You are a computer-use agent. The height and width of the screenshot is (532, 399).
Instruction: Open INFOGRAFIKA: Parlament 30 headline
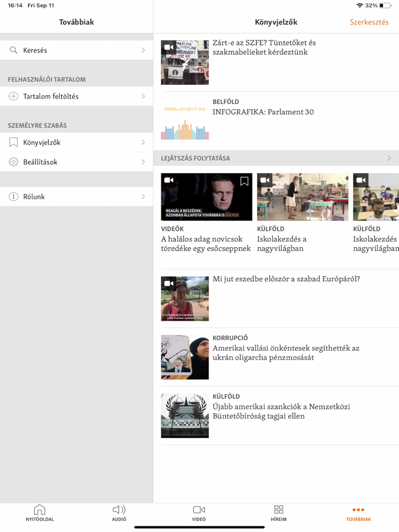tap(263, 112)
